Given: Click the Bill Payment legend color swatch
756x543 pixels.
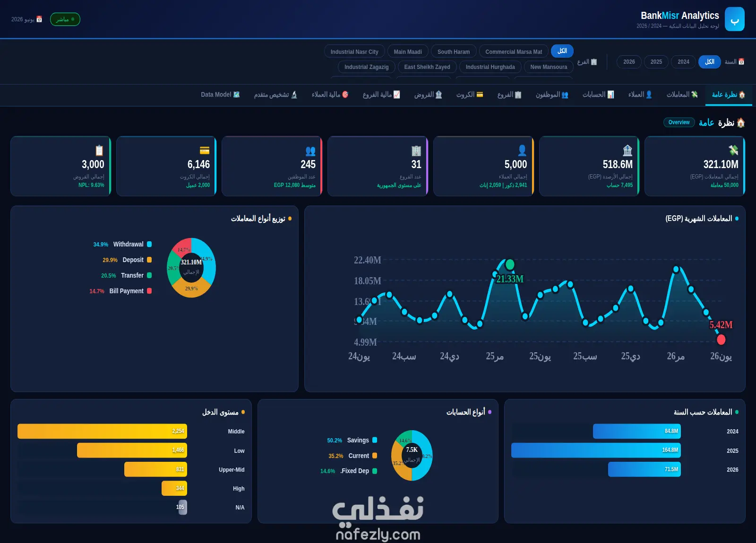Looking at the screenshot, I should 149,291.
